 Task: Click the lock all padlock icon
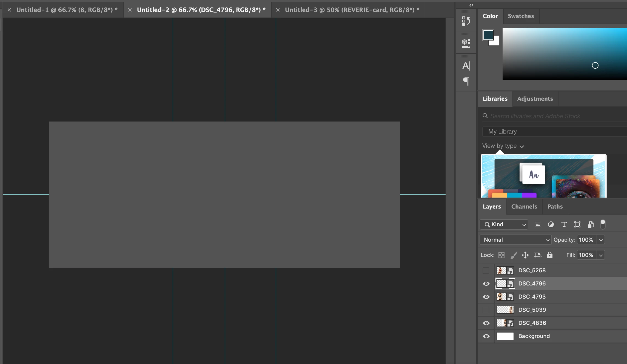(x=550, y=255)
